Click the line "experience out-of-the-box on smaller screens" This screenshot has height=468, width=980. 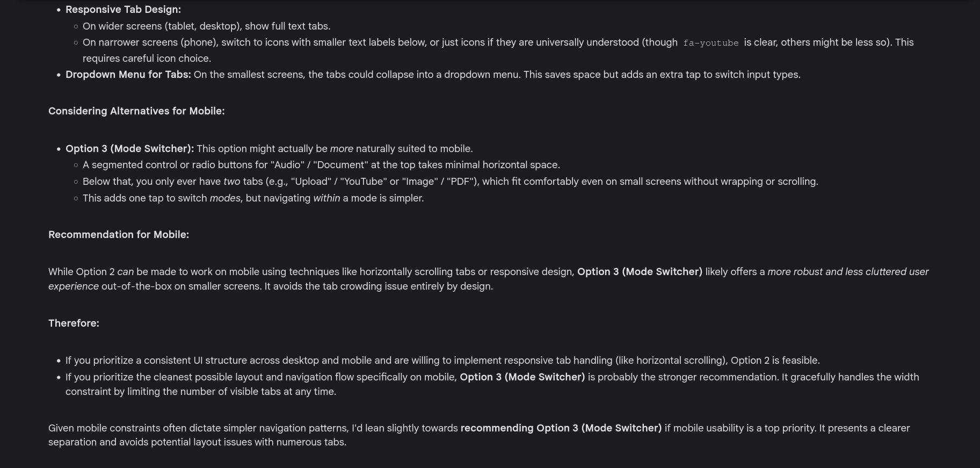(271, 286)
